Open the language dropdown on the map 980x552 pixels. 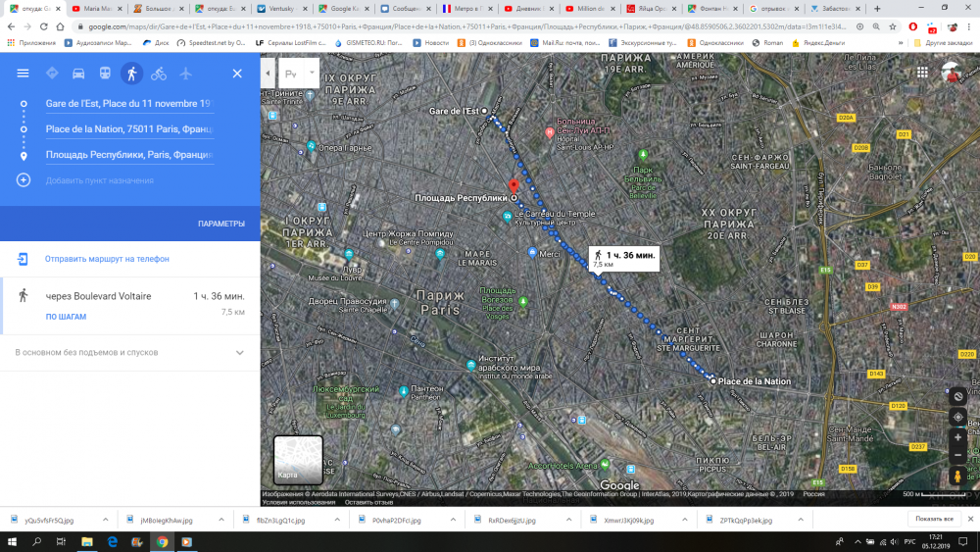[299, 74]
